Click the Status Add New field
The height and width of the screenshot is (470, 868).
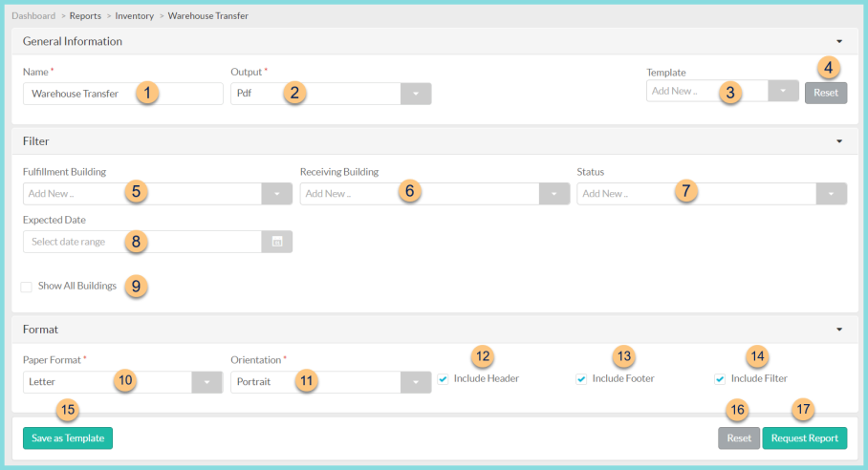coord(696,194)
